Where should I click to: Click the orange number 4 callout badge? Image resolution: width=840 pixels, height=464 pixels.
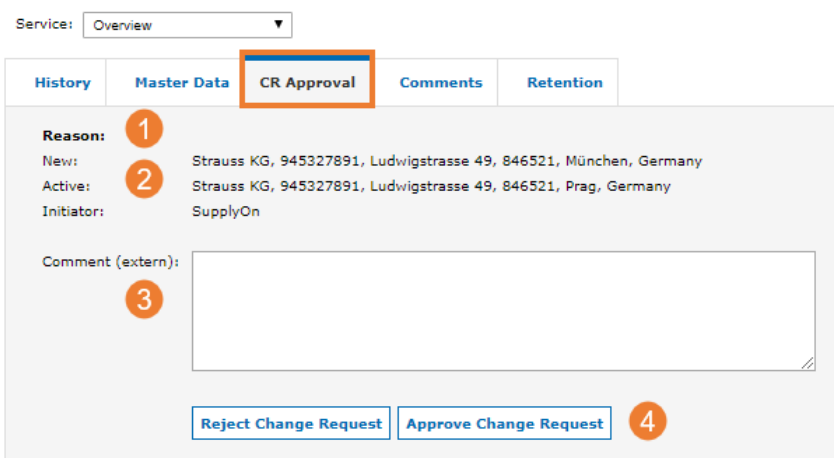(x=648, y=421)
